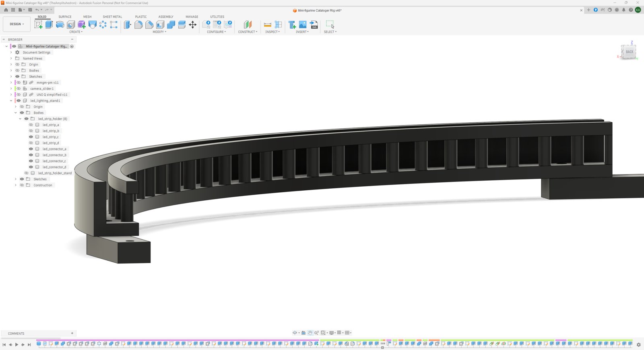The width and height of the screenshot is (644, 350).
Task: Click the Create Sketch tool icon
Action: [38, 25]
